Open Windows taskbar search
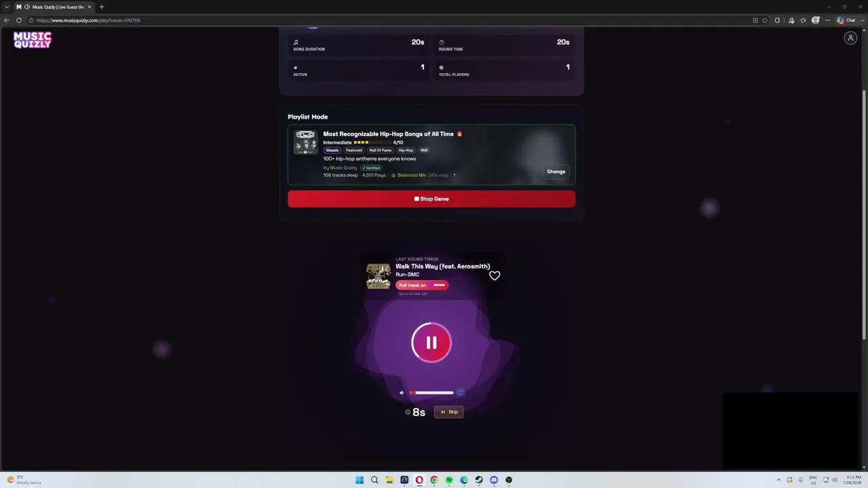This screenshot has height=488, width=868. tap(374, 480)
